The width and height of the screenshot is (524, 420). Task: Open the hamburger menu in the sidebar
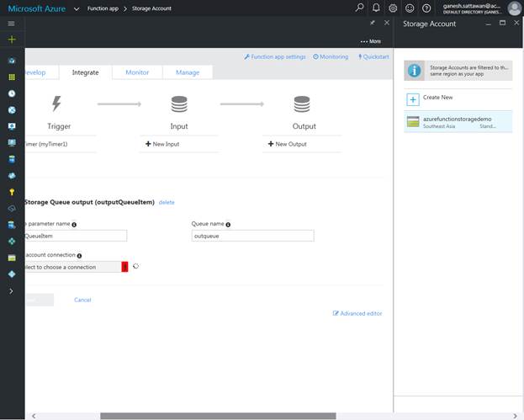(x=11, y=24)
